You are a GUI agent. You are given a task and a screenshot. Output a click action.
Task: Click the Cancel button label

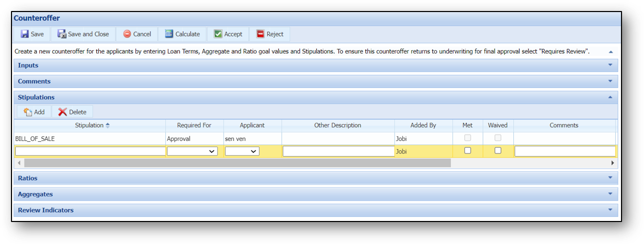click(142, 34)
